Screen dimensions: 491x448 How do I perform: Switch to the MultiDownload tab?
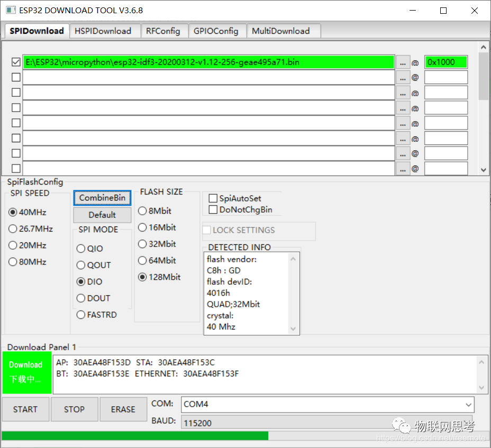[283, 31]
